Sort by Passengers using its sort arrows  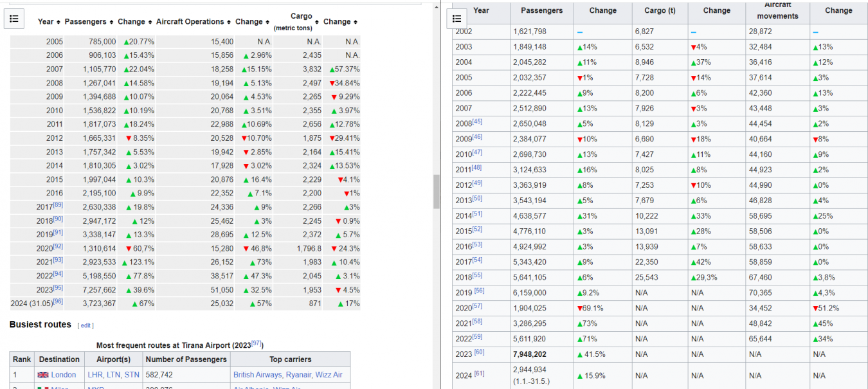click(x=112, y=23)
